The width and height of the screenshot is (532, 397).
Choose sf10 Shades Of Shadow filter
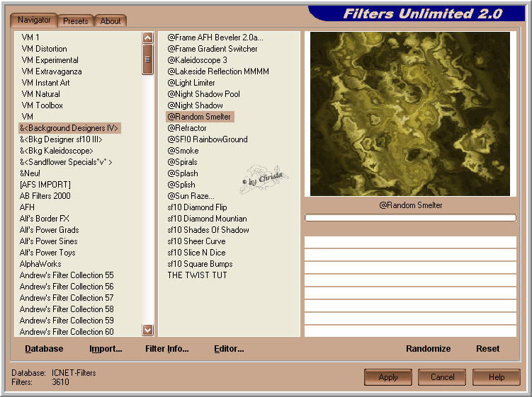point(208,230)
